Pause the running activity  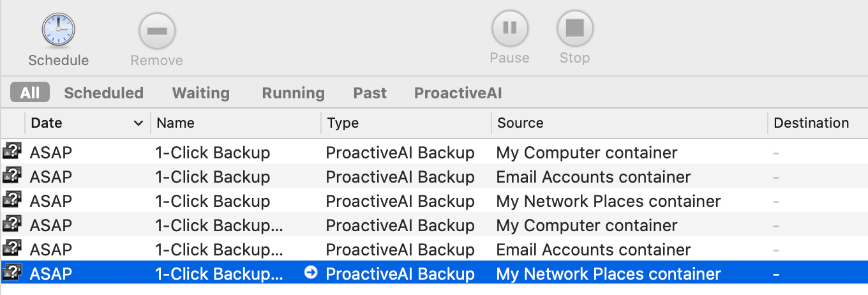pyautogui.click(x=509, y=28)
